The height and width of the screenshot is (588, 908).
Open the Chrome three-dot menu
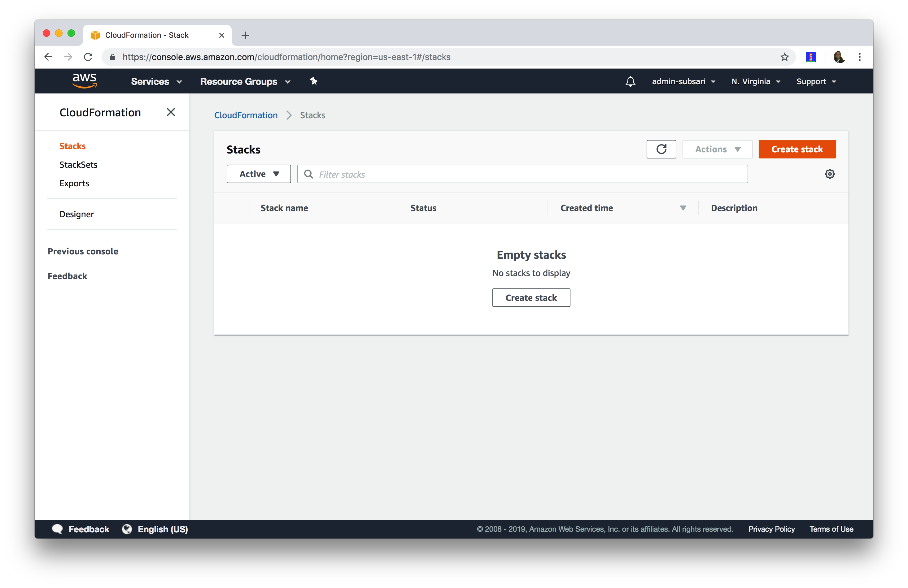[x=860, y=57]
